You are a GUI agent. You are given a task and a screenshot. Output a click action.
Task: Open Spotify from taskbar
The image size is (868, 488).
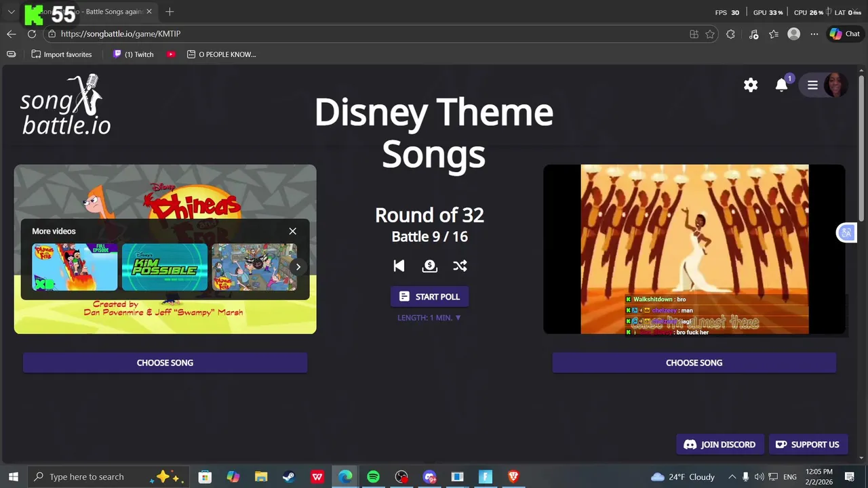click(373, 477)
